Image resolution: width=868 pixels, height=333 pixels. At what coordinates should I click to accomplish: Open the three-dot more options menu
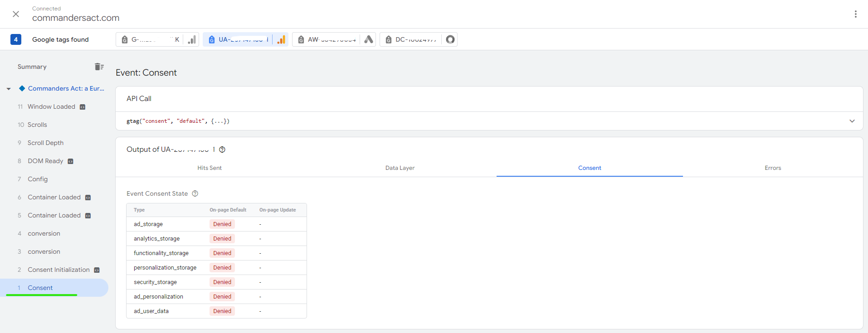(x=855, y=14)
